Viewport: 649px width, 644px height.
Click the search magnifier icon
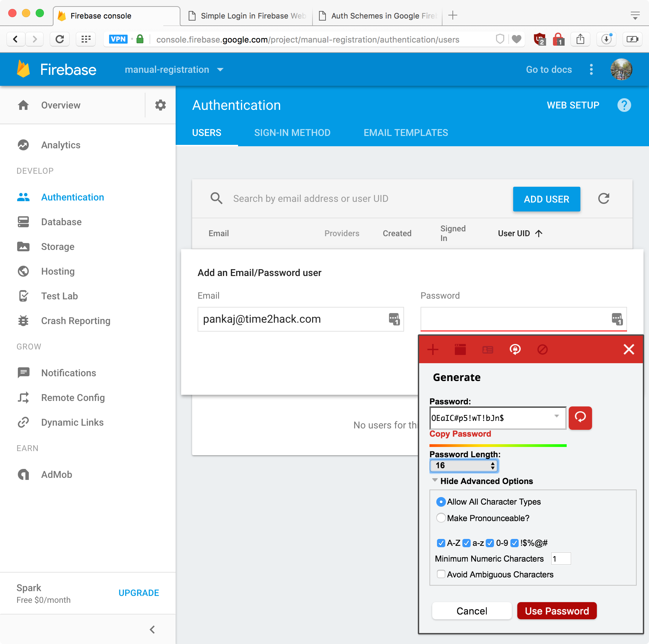(216, 198)
